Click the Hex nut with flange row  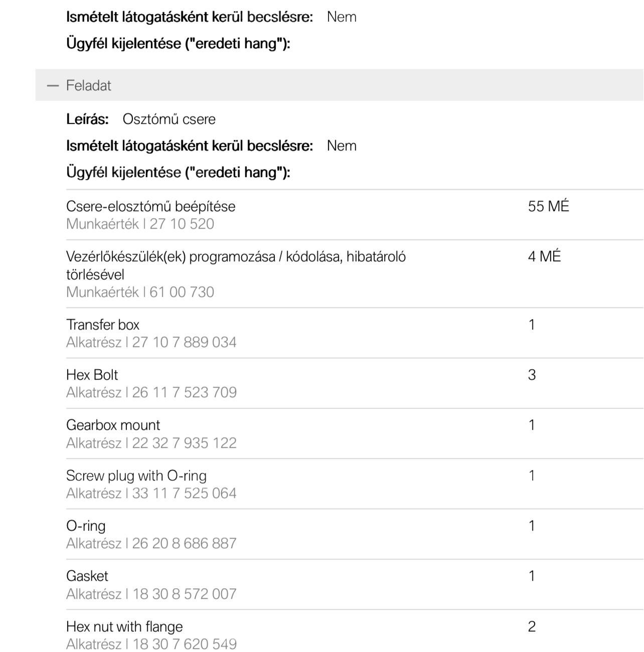[x=355, y=631]
